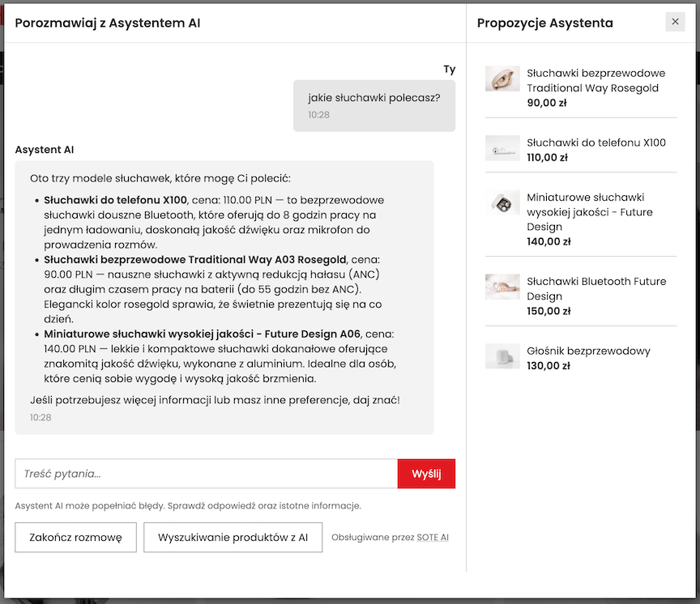Open the SOTE AI link
This screenshot has width=700, height=604.
tap(433, 537)
